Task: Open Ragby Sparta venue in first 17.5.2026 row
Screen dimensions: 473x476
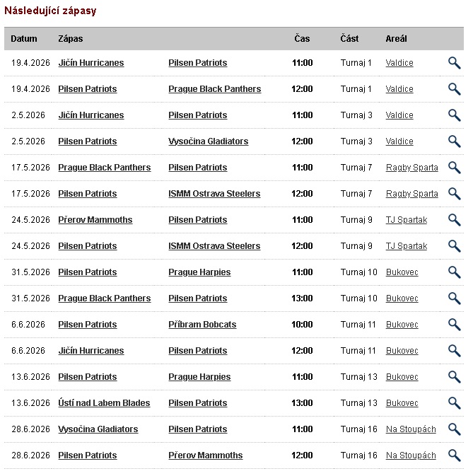Action: pos(411,168)
